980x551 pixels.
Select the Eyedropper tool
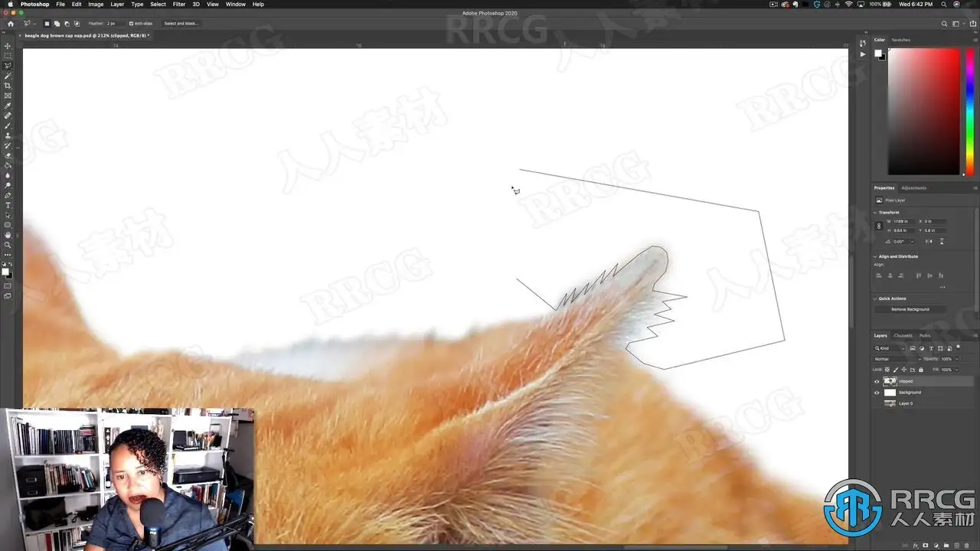8,106
